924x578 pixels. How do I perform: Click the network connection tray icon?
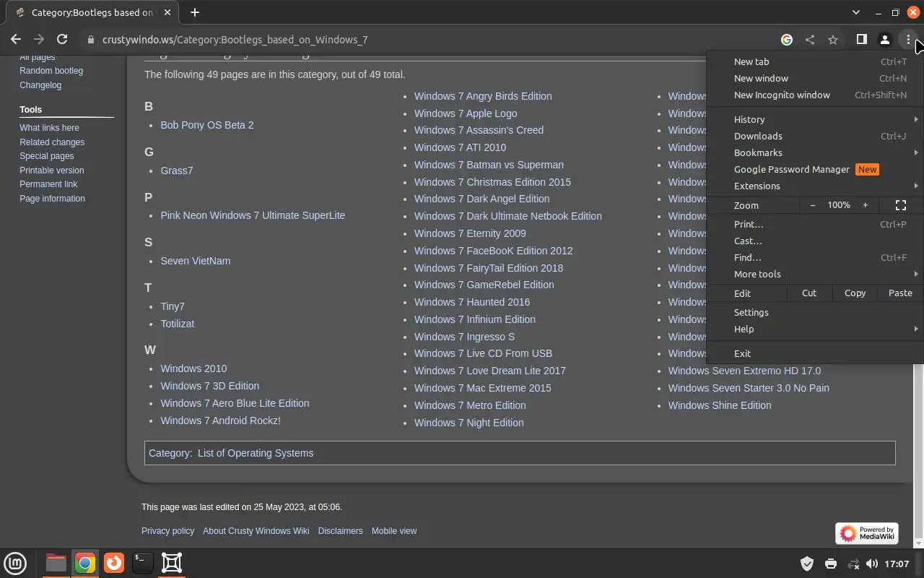click(x=853, y=564)
